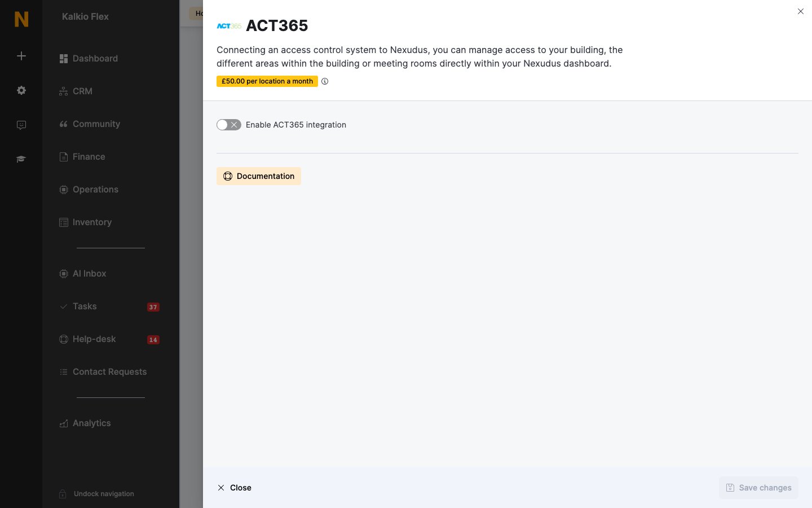Open the Documentation button
The image size is (812, 508).
coord(259,176)
